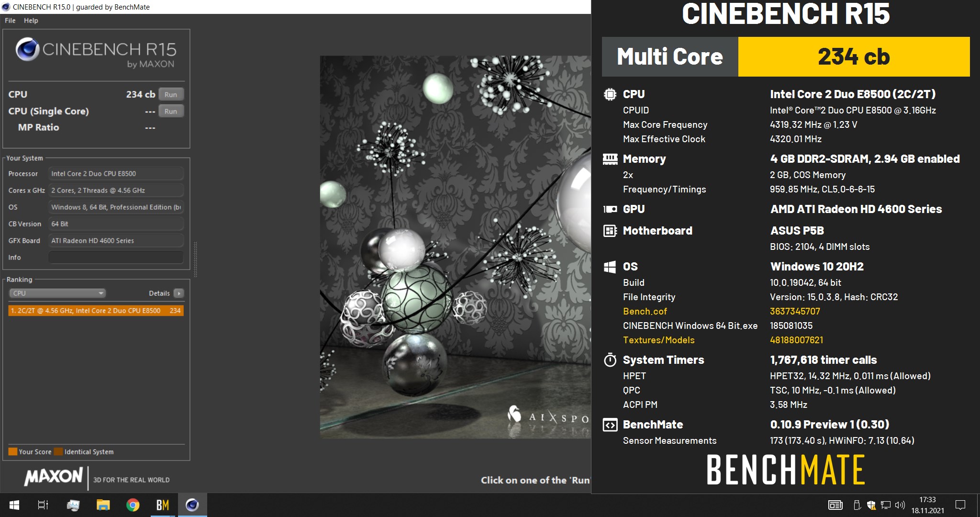Click Intel Core 2 Duo E8500 (2C/2T) heading
Image resolution: width=980 pixels, height=517 pixels.
[x=853, y=94]
